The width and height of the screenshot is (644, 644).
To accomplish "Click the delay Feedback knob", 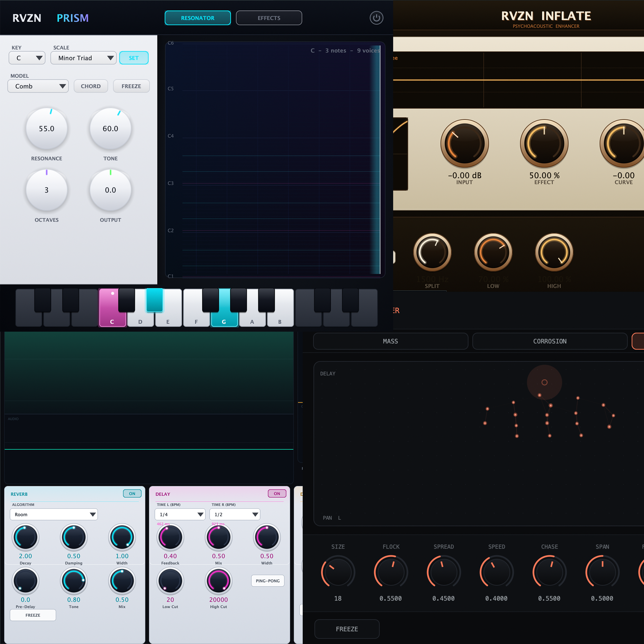I will point(170,537).
